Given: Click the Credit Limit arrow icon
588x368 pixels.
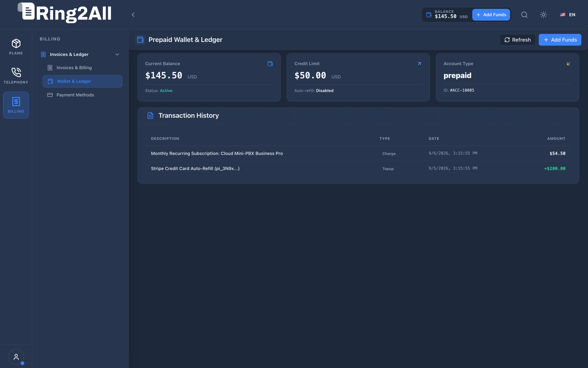Looking at the screenshot, I should coord(419,64).
